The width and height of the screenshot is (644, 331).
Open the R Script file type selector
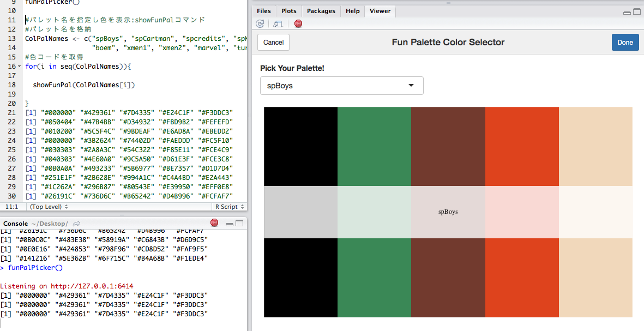[x=230, y=207]
